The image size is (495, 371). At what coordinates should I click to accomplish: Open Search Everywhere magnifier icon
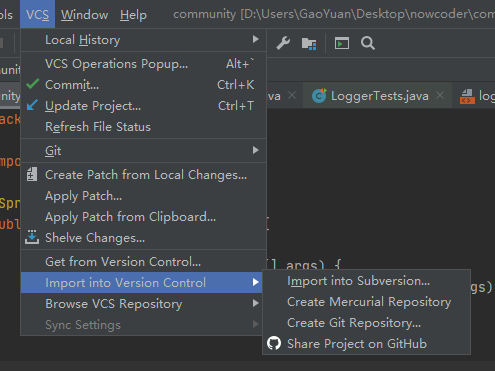pyautogui.click(x=368, y=43)
